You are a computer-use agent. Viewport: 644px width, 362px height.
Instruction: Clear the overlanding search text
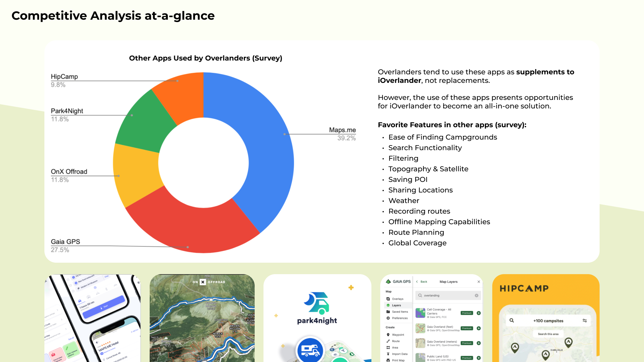click(476, 296)
